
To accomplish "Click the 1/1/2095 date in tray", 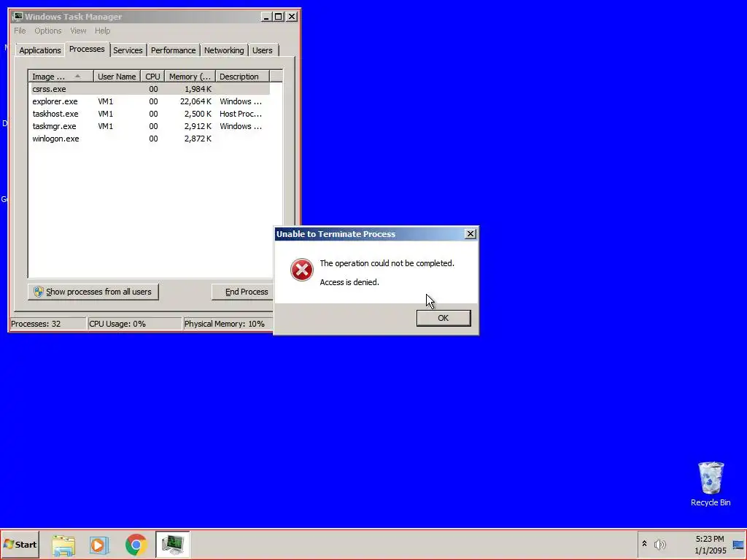I will tap(710, 551).
